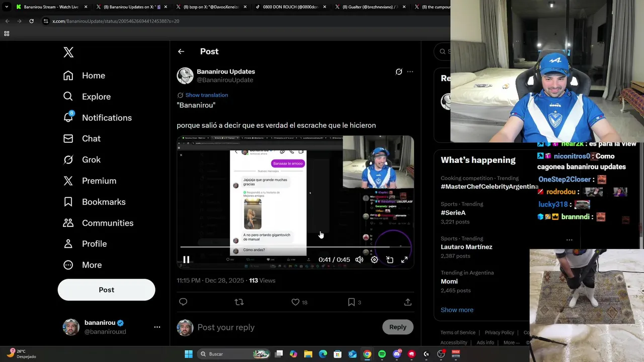Open the apps grid on the bookmarks bar
Viewport: 644px width, 362px height.
pos(7,34)
